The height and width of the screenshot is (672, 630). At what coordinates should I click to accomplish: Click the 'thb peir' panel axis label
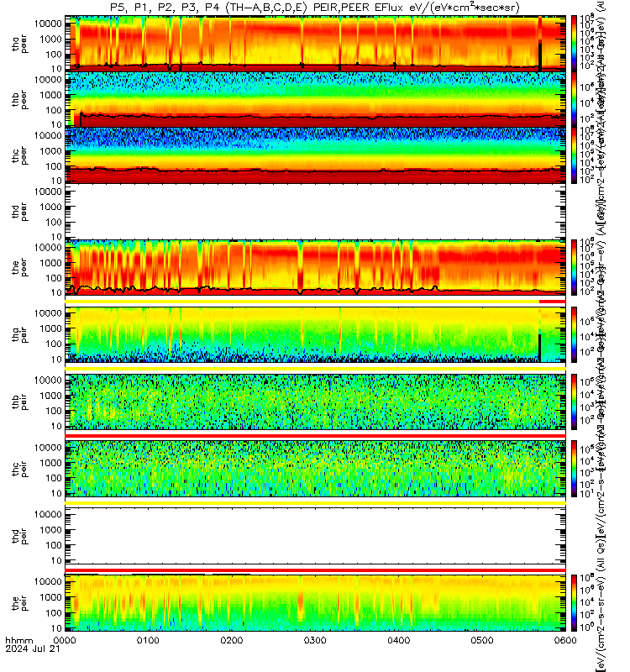coord(19,402)
